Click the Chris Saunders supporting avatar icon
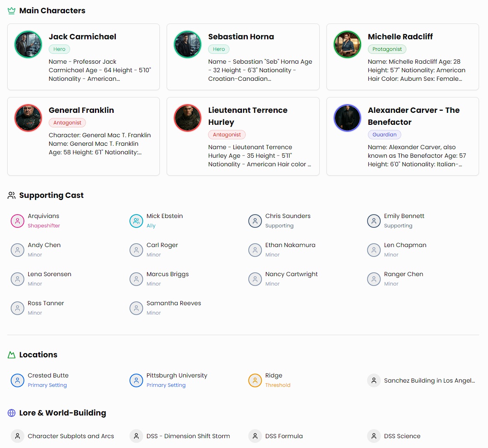The height and width of the screenshot is (448, 488). coord(255,221)
